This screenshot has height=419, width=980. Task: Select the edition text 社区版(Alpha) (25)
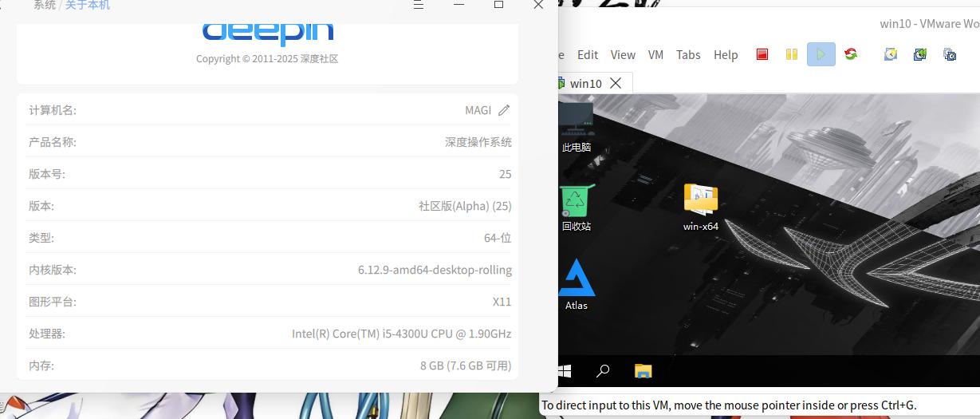click(465, 206)
